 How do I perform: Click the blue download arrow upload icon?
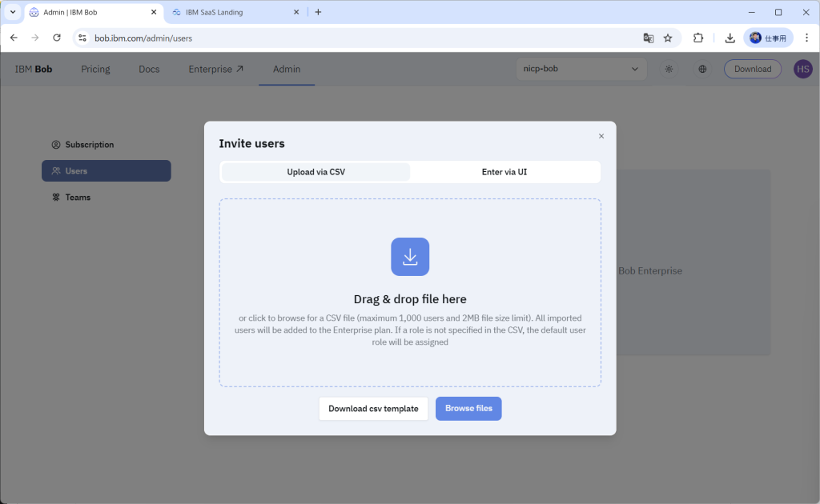point(410,257)
